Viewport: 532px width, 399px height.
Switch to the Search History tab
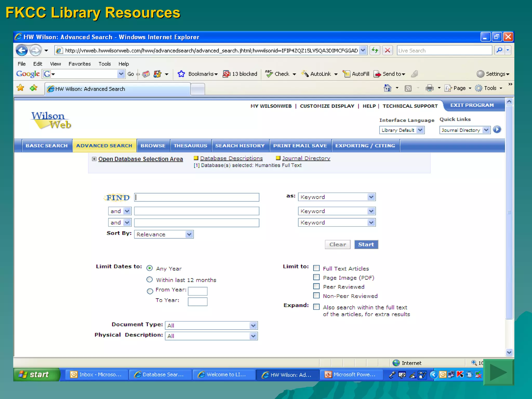click(x=240, y=145)
